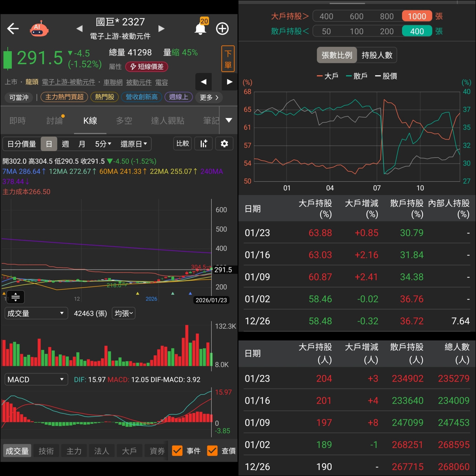The image size is (476, 476).
Task: Click the 比較 compare button
Action: pyautogui.click(x=182, y=144)
